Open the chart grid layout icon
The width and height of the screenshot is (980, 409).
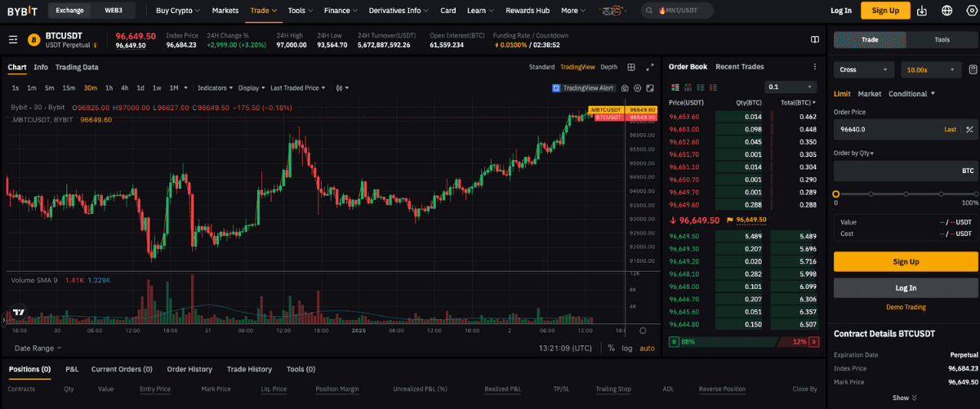tap(631, 67)
